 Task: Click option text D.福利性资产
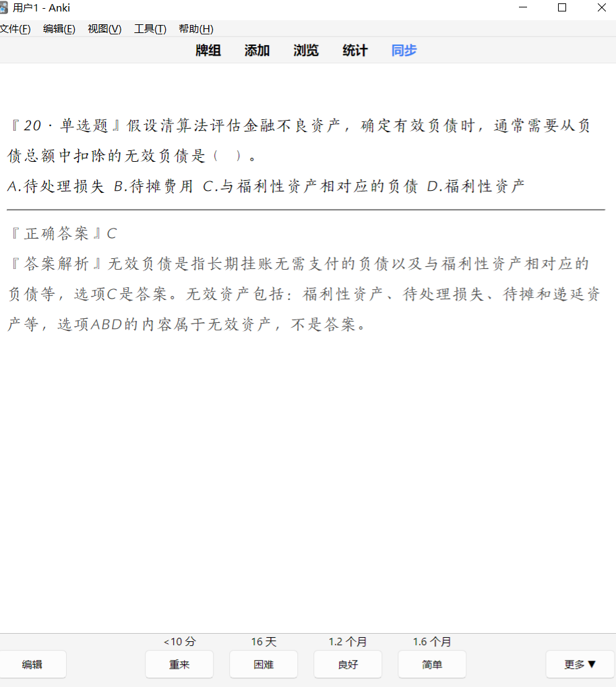tap(476, 186)
